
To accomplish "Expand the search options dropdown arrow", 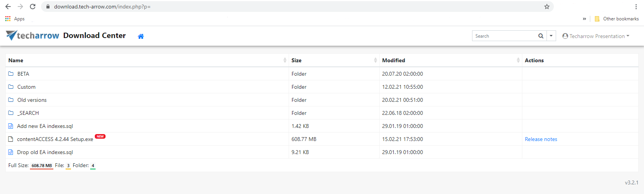I will tap(551, 36).
